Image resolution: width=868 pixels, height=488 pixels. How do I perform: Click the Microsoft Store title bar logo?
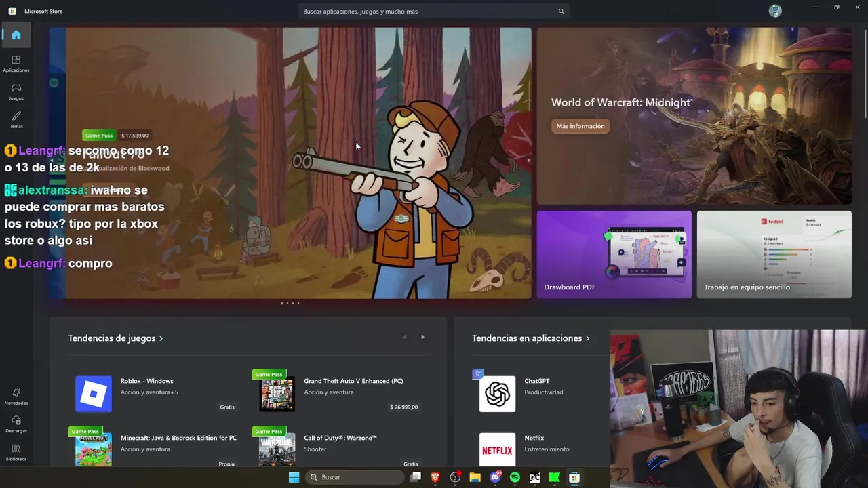[x=12, y=12]
